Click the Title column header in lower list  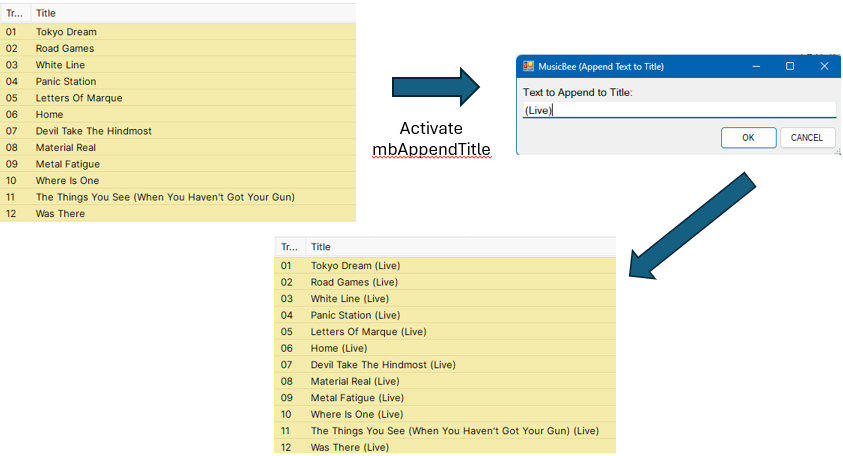point(461,247)
